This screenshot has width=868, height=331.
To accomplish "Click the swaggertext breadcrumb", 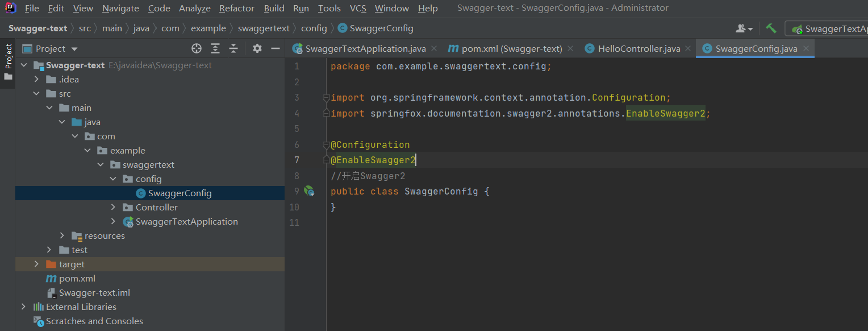I will [264, 28].
